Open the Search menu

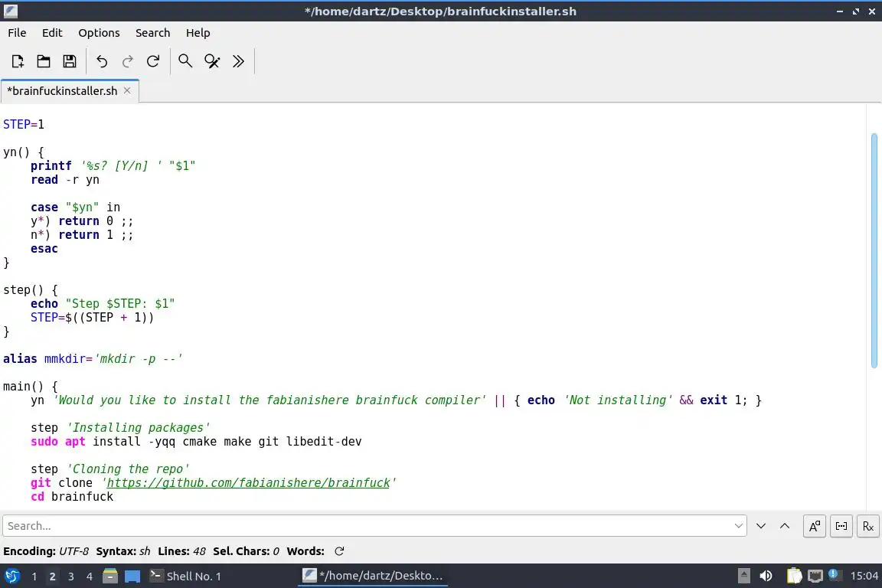point(152,33)
